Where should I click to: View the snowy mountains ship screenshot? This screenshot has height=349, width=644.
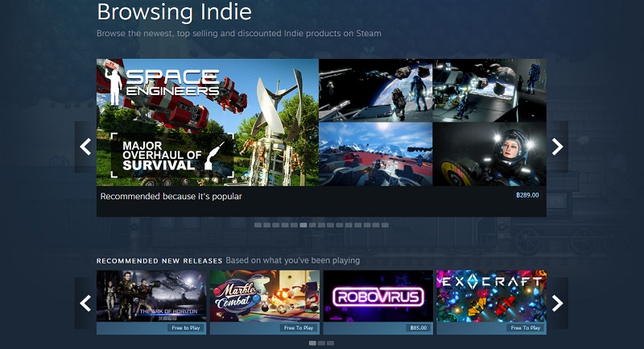click(375, 154)
